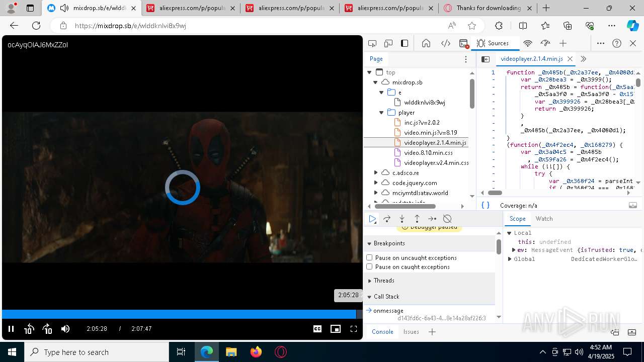Enable Pause on uncaught exceptions

click(x=369, y=258)
